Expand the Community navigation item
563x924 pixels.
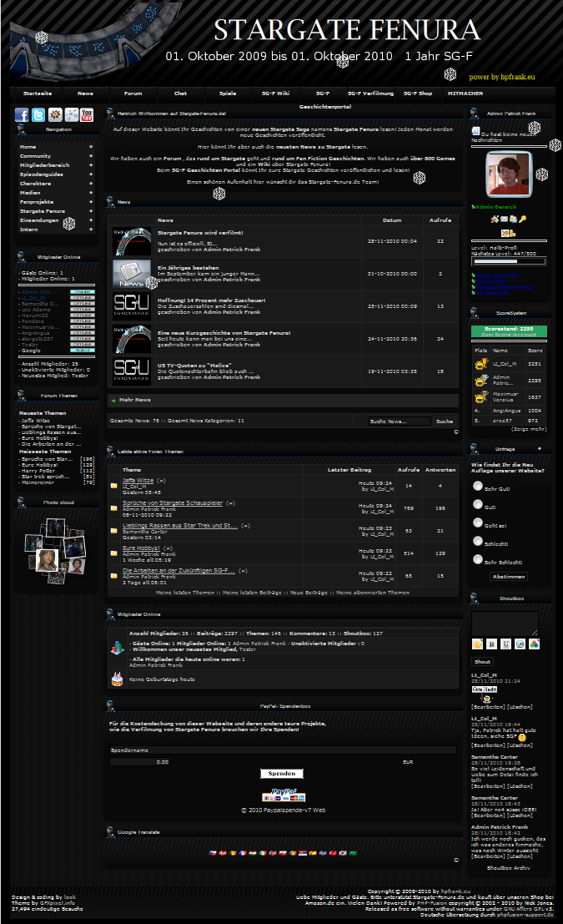click(55, 156)
